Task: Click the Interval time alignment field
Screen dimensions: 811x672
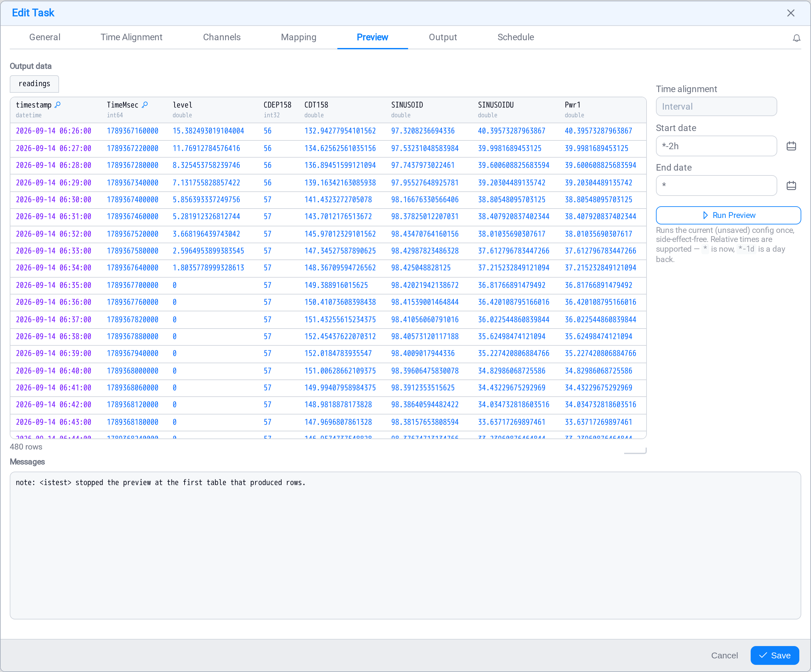Action: 716,106
